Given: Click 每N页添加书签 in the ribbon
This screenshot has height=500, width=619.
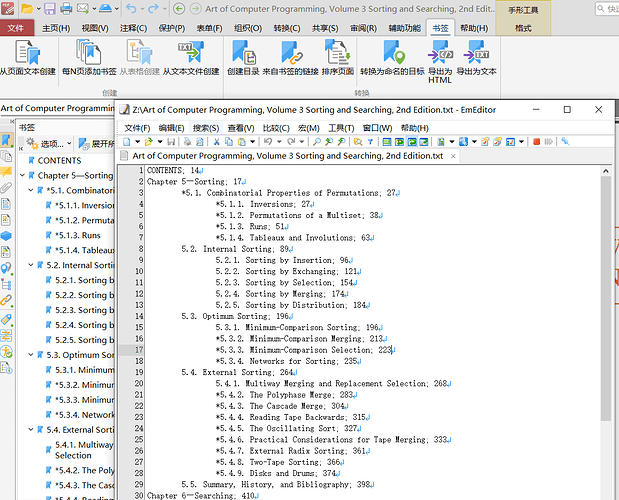Looking at the screenshot, I should 89,58.
